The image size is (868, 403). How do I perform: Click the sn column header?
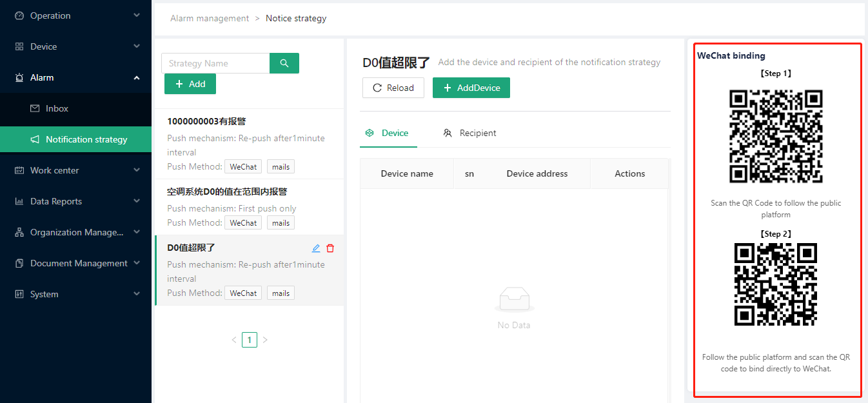(x=469, y=173)
